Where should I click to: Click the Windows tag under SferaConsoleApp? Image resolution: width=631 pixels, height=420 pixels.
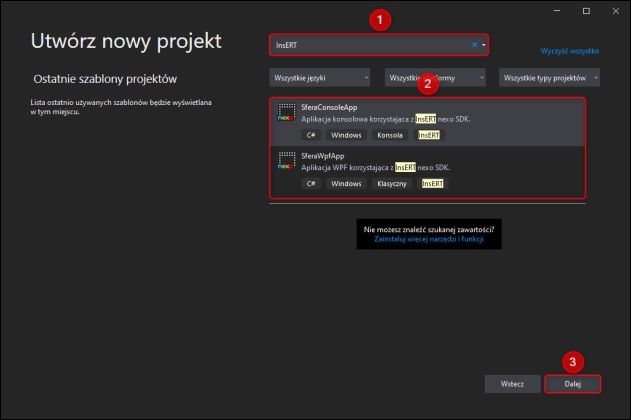pyautogui.click(x=346, y=135)
